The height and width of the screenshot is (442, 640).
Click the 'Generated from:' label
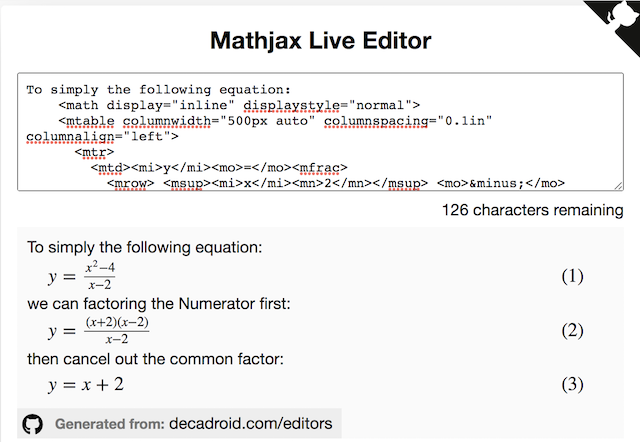(x=109, y=424)
